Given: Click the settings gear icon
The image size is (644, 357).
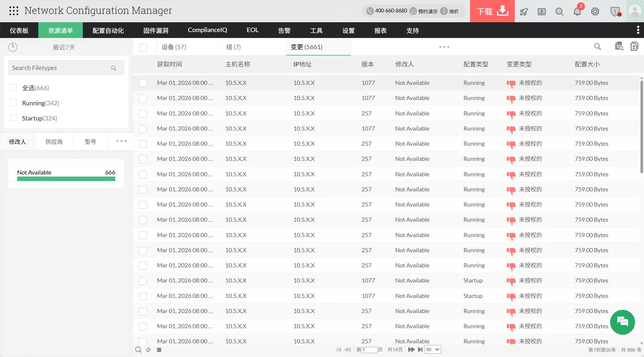Looking at the screenshot, I should point(595,12).
